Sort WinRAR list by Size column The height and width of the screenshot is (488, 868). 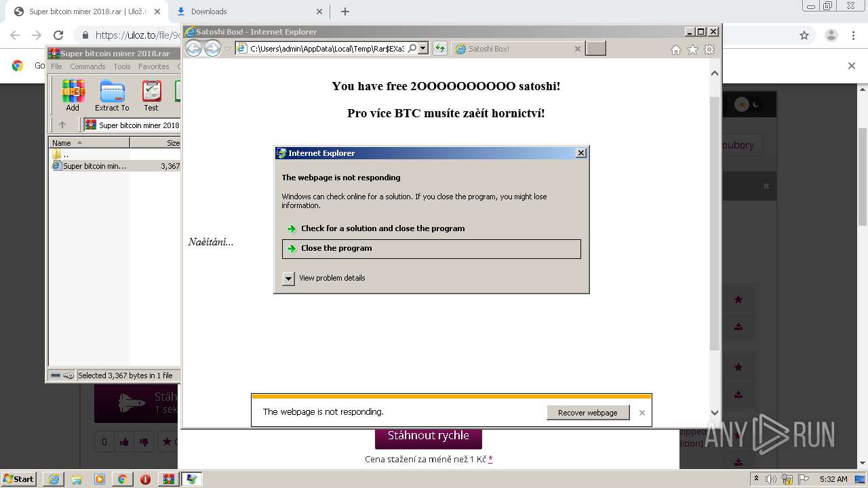(x=155, y=142)
